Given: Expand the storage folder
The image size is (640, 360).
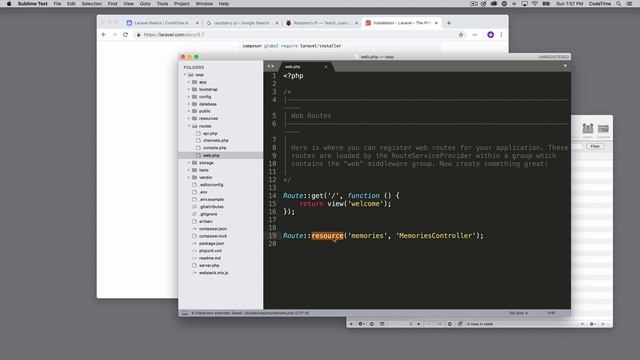Looking at the screenshot, I should (x=189, y=163).
